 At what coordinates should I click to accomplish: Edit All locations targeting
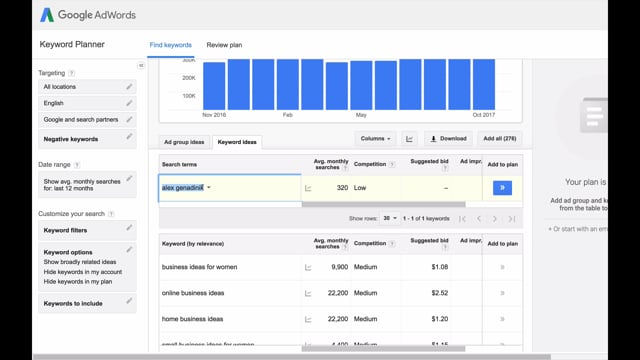(x=129, y=87)
